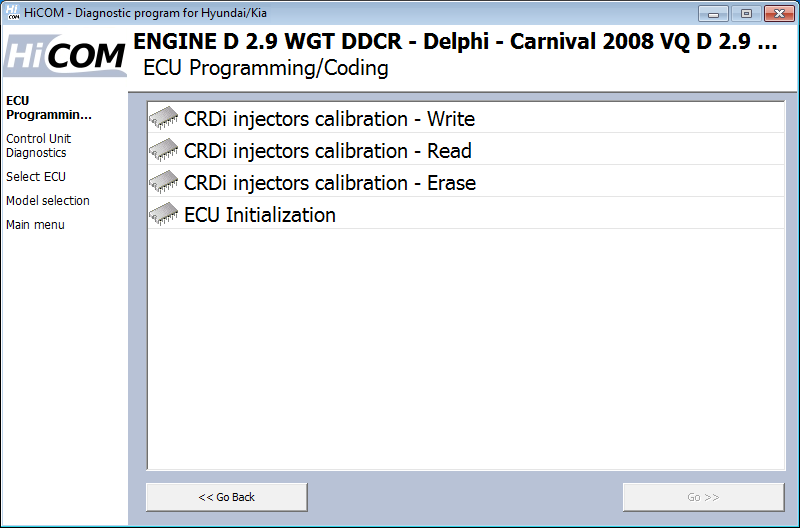Open ECU Programming sidebar item

48,107
